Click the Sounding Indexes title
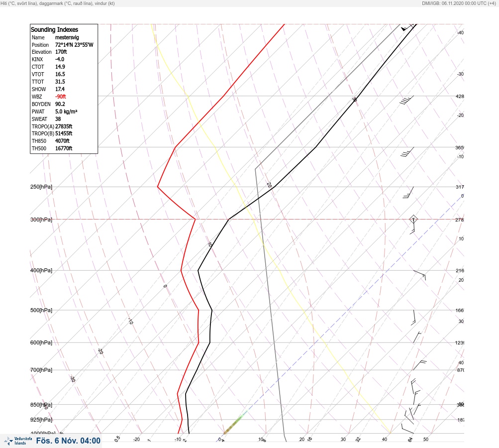The width and height of the screenshot is (499, 448). [54, 29]
